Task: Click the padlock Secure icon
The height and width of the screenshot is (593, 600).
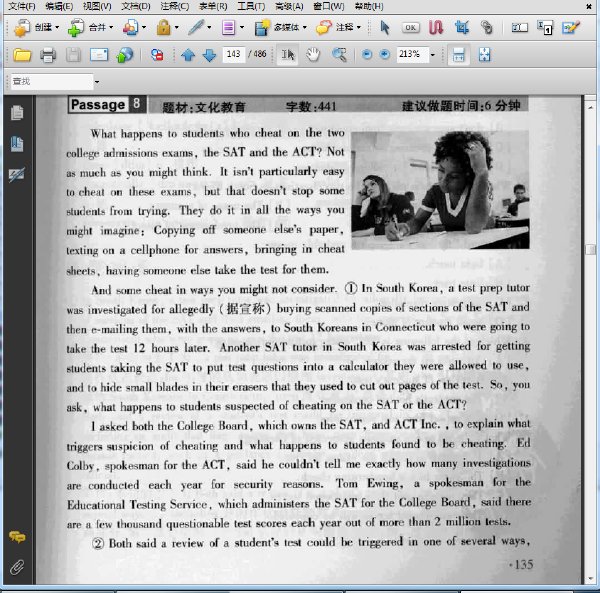Action: (x=164, y=28)
